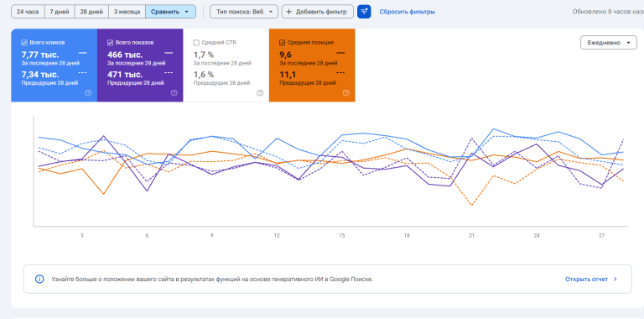
Task: Open the Тип поиска: Веб dropdown
Action: click(244, 12)
